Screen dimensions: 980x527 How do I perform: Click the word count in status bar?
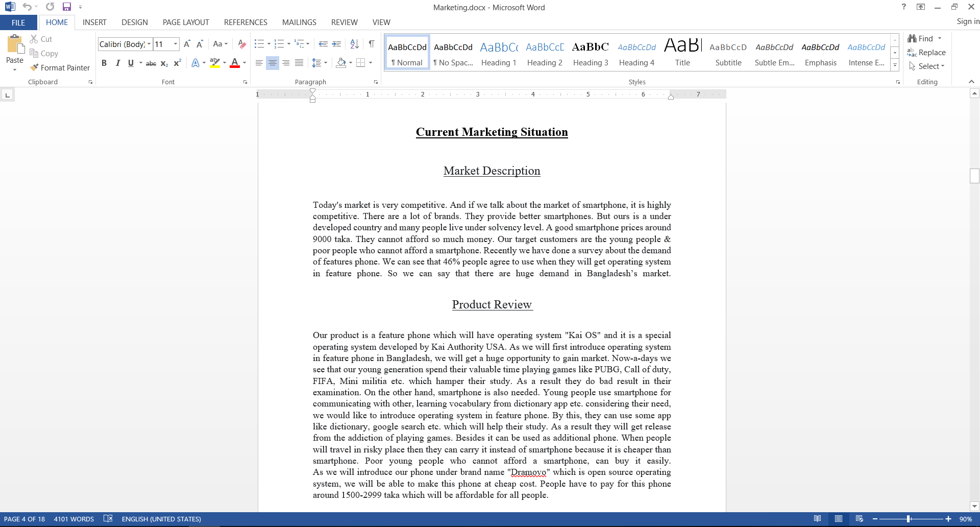point(74,519)
